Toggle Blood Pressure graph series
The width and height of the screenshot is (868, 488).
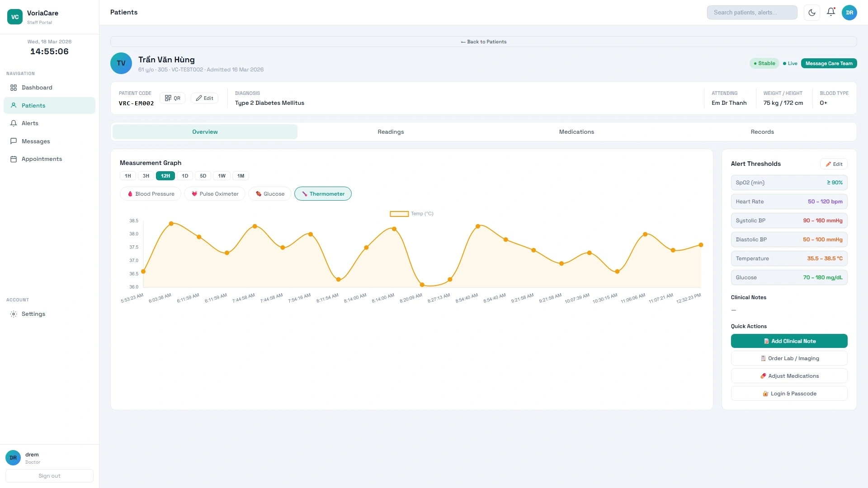point(151,194)
